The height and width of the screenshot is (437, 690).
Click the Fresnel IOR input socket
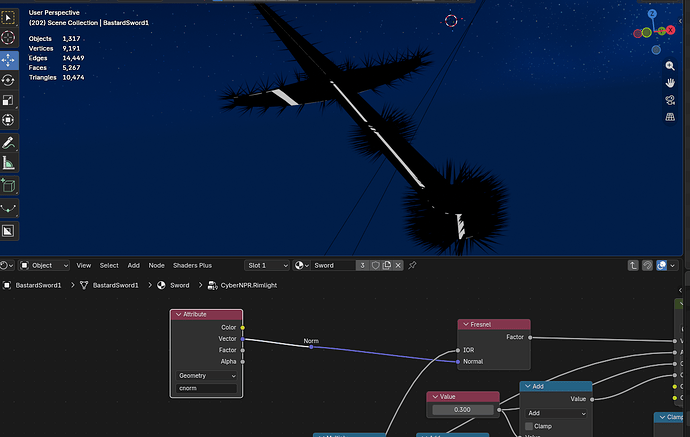click(x=458, y=350)
